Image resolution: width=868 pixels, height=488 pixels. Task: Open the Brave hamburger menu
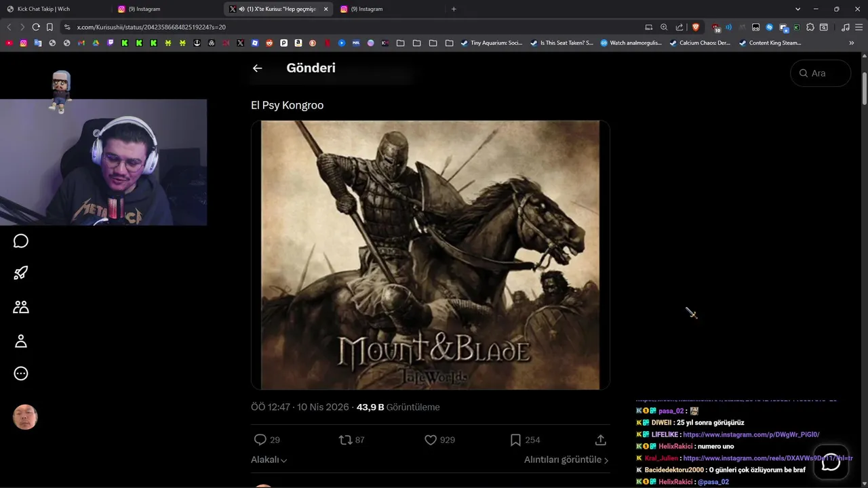(859, 27)
